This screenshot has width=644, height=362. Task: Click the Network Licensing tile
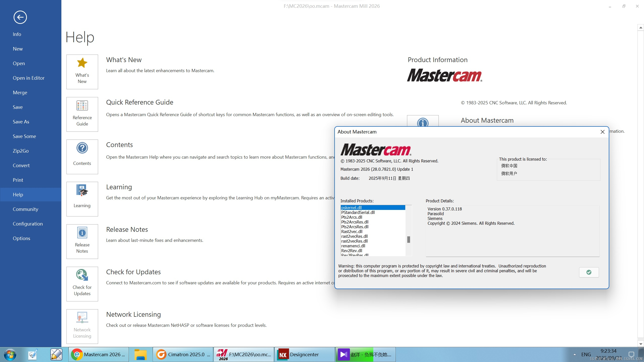click(x=82, y=327)
